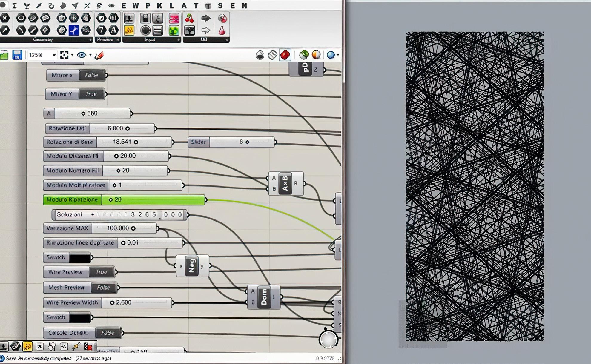Screen dimensions: 591x364
Task: Click the Mesh Preview False button
Action: click(x=103, y=288)
